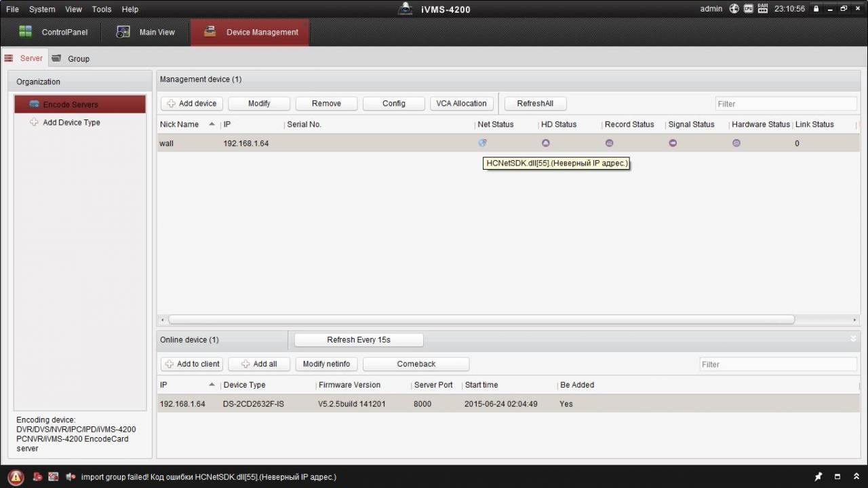Click the Link Status column header
The height and width of the screenshot is (488, 868).
[814, 125]
